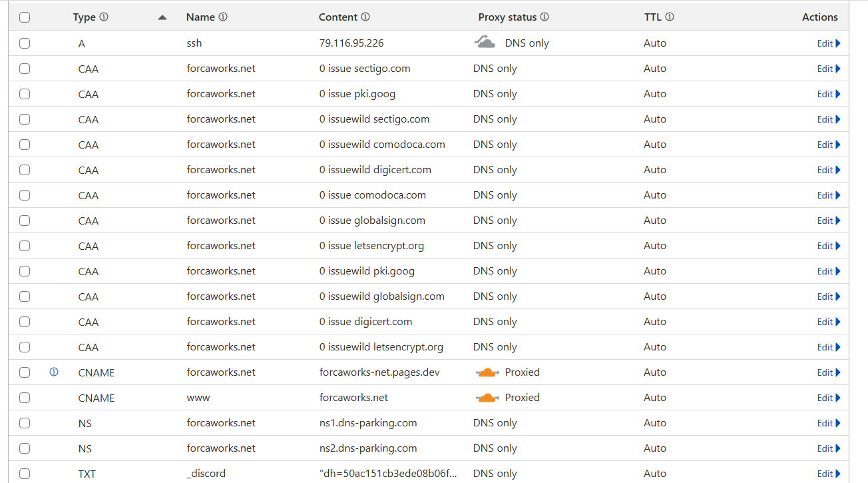Check the box for the www CNAME record
This screenshot has height=483, width=868.
(25, 398)
